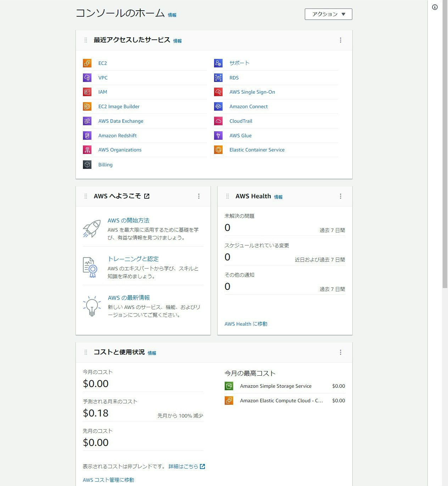Click 情報 link next to コストと使用状況
Image resolution: width=448 pixels, height=486 pixels.
click(x=152, y=353)
